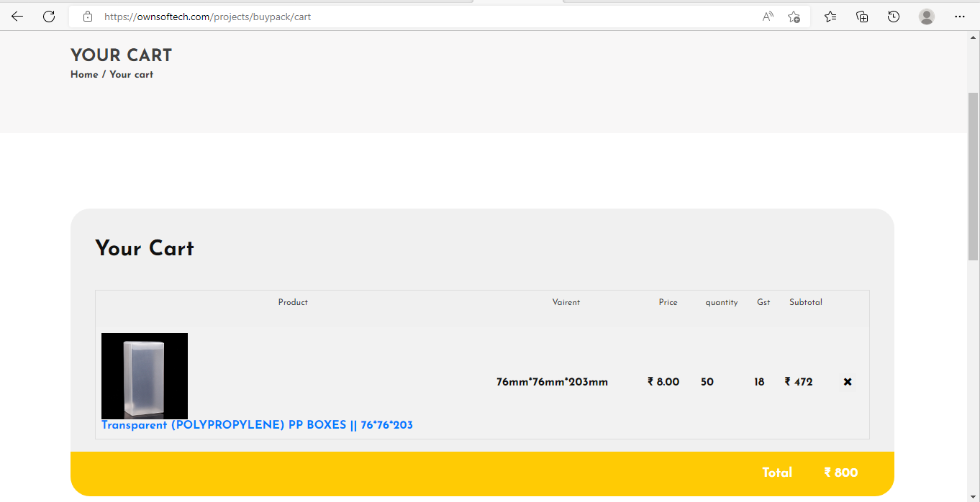Screen dimensions: 980x502
Task: Add this page to favorites
Action: [x=794, y=17]
